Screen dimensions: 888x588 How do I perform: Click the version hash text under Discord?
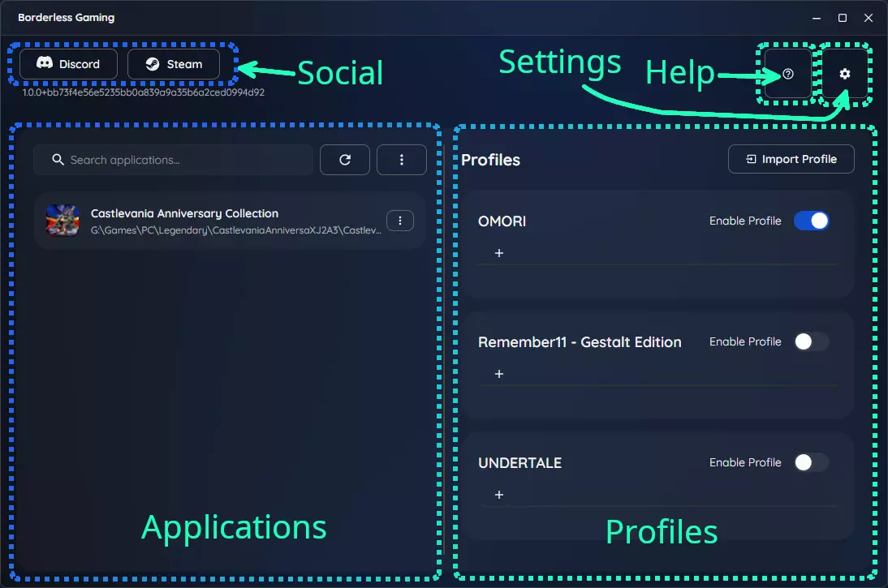click(x=144, y=92)
